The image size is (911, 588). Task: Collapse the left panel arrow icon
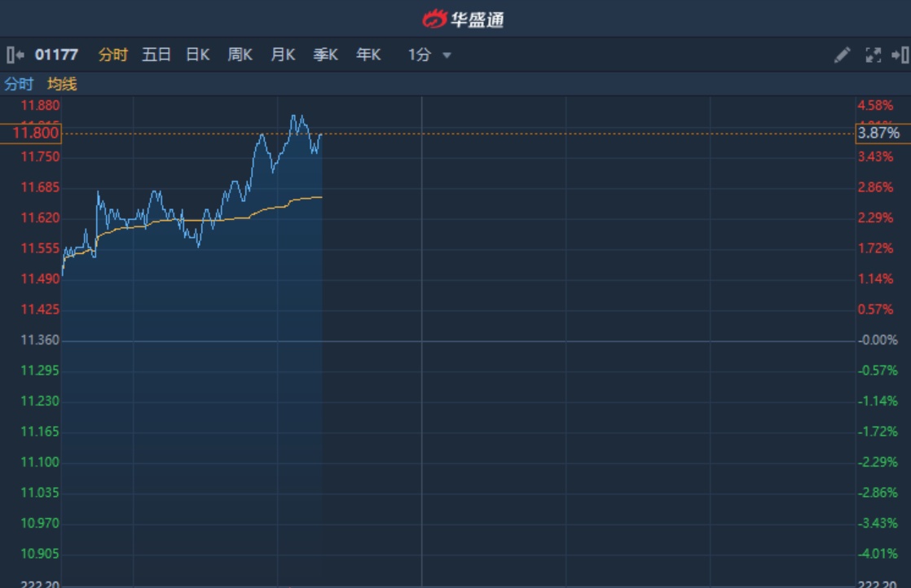click(15, 55)
